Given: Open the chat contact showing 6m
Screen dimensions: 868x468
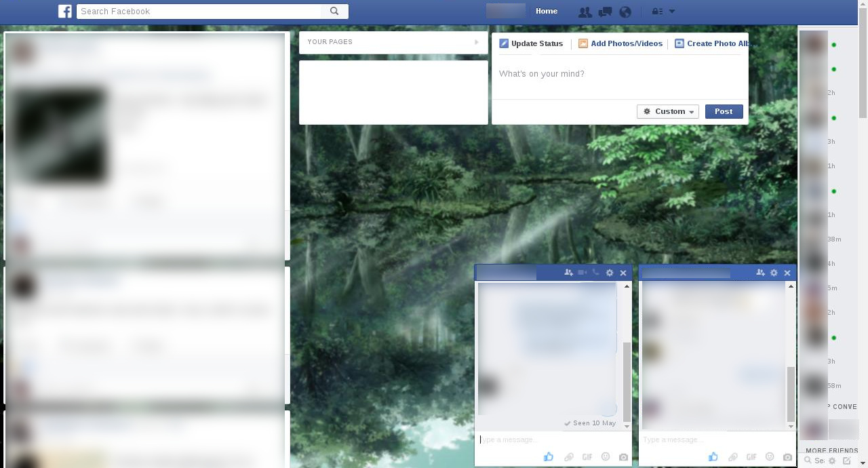Looking at the screenshot, I should tap(828, 288).
